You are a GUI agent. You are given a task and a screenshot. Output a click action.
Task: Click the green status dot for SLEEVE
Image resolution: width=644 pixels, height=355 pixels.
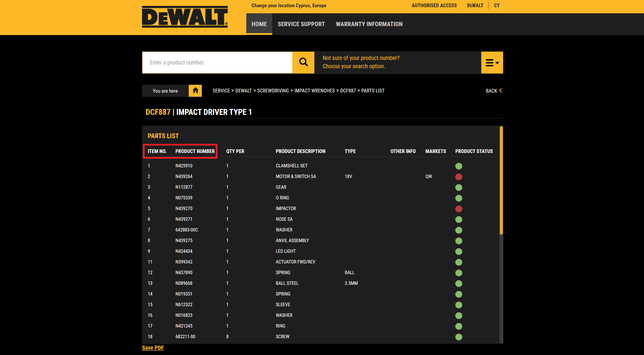click(459, 305)
